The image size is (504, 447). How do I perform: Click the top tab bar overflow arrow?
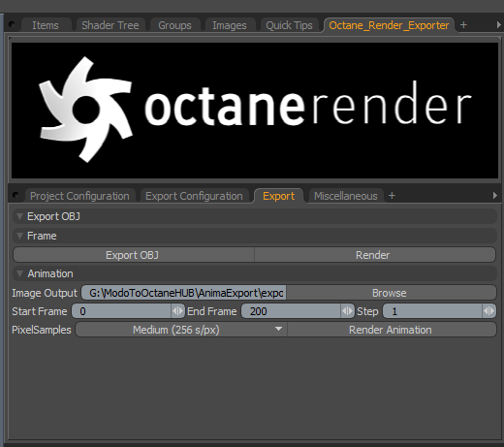pyautogui.click(x=498, y=25)
